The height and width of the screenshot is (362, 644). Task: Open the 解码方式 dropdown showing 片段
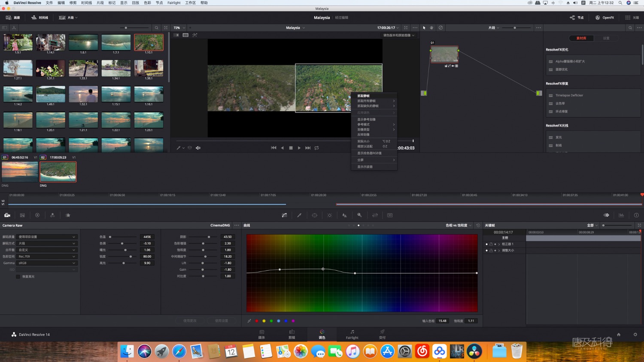point(46,243)
